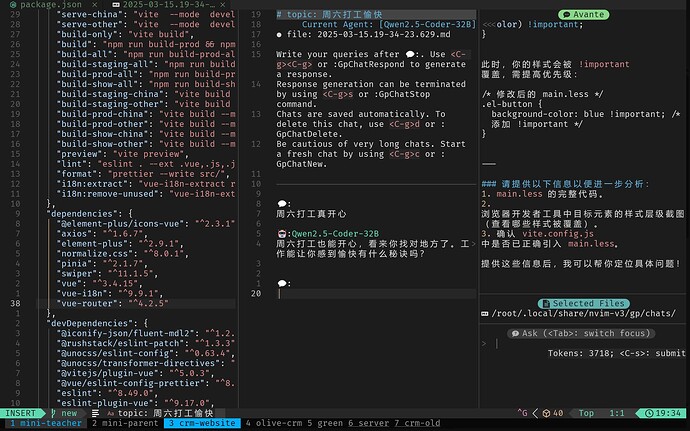
Task: Switch to tmux window 4 olive-crm
Action: 274,423
